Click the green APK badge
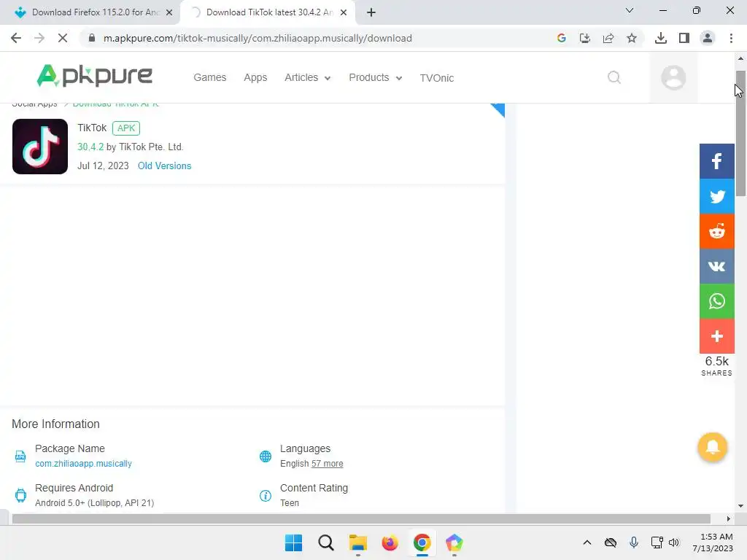 click(126, 128)
